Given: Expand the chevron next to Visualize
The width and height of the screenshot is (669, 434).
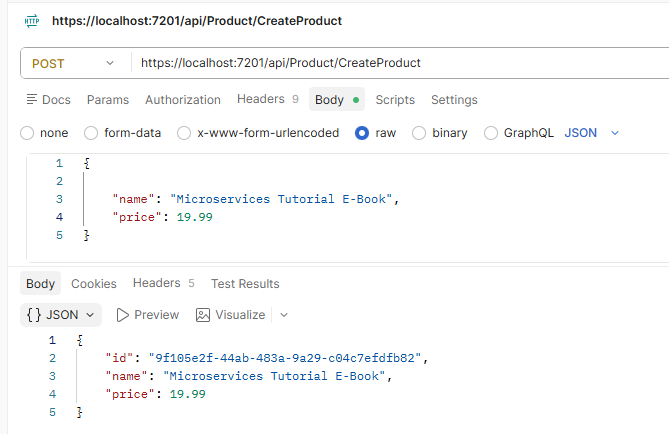Looking at the screenshot, I should click(284, 315).
